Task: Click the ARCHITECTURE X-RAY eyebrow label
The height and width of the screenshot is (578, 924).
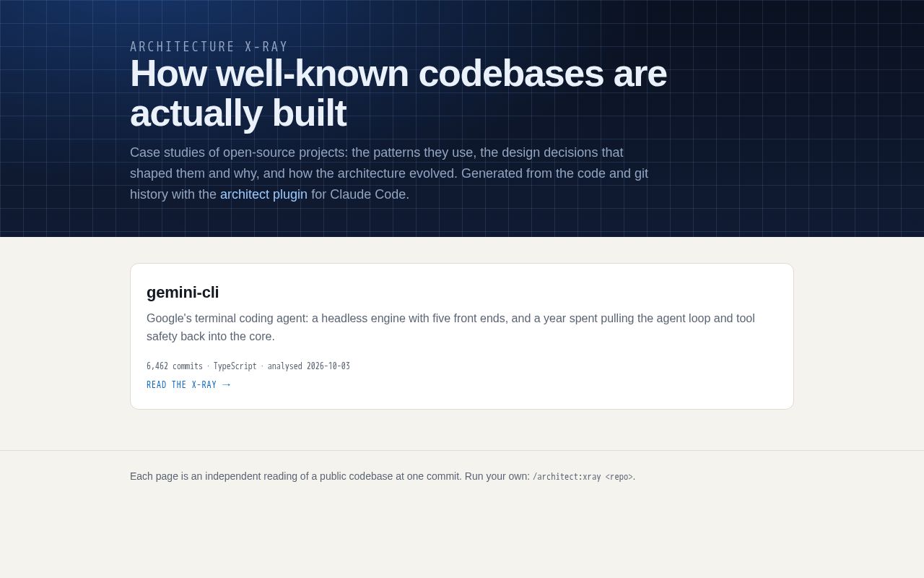Action: coord(209,47)
